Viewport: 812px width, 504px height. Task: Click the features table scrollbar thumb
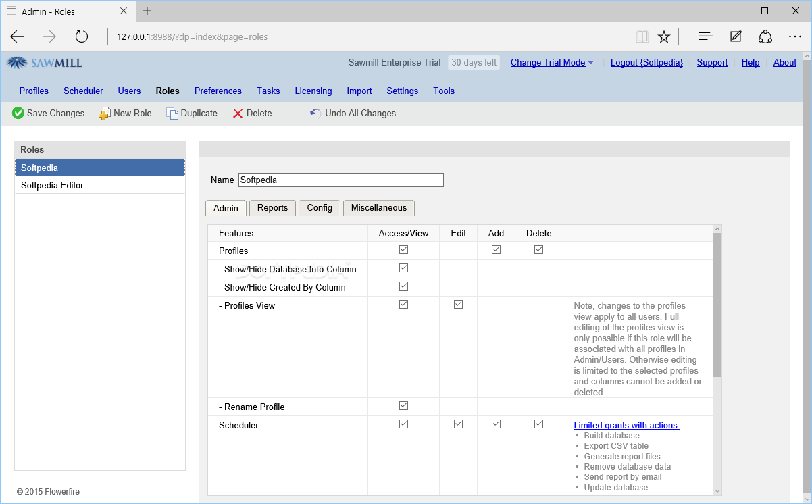point(717,305)
